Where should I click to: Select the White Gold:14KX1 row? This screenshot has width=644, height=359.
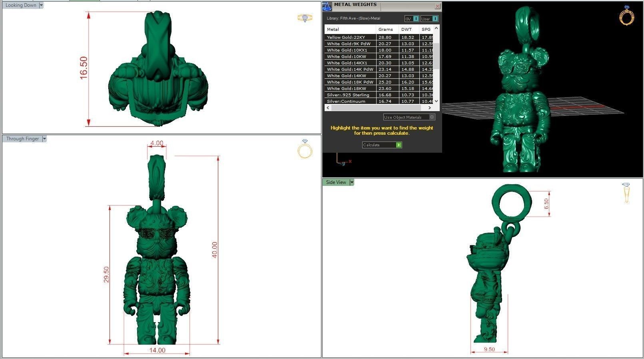(379, 63)
